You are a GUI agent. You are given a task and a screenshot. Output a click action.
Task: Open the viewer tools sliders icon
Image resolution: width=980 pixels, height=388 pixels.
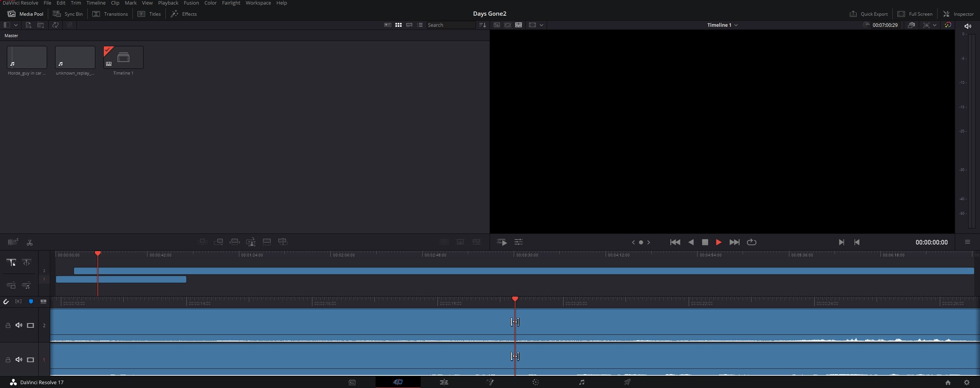[x=519, y=242]
